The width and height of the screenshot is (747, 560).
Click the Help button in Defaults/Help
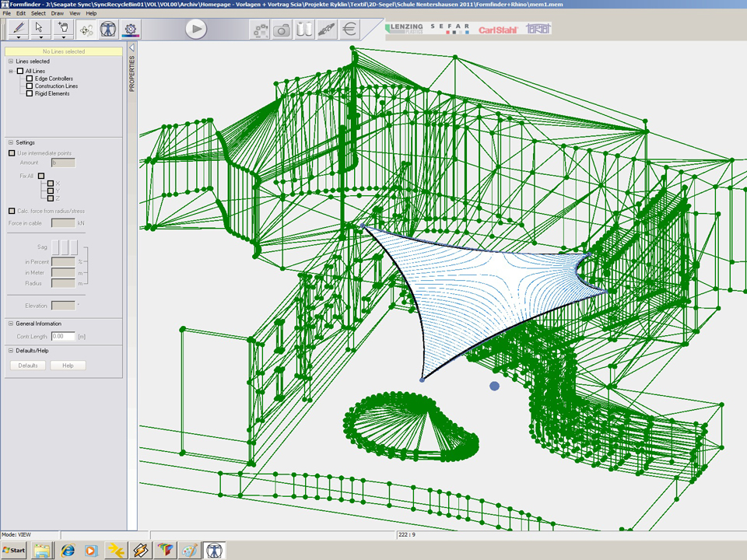tap(68, 366)
